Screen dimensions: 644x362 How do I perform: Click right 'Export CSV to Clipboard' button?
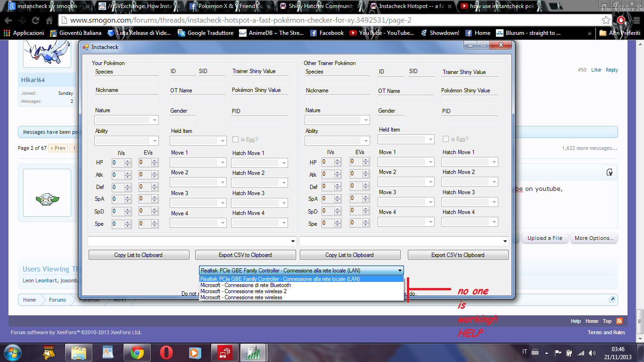point(458,255)
